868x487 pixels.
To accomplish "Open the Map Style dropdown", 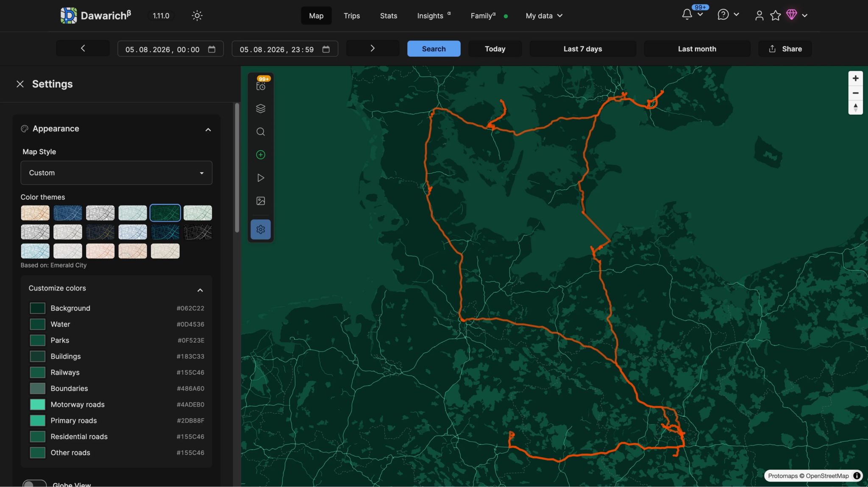I will point(117,173).
